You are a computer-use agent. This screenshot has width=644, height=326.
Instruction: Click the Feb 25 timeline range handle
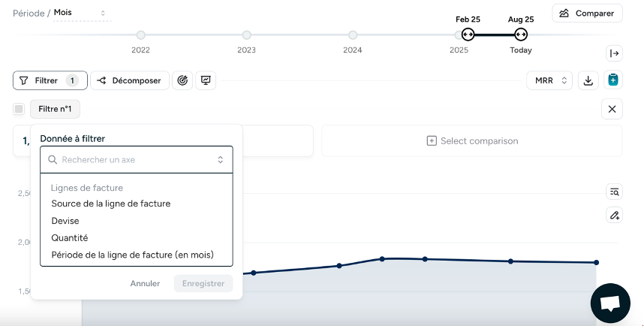468,35
